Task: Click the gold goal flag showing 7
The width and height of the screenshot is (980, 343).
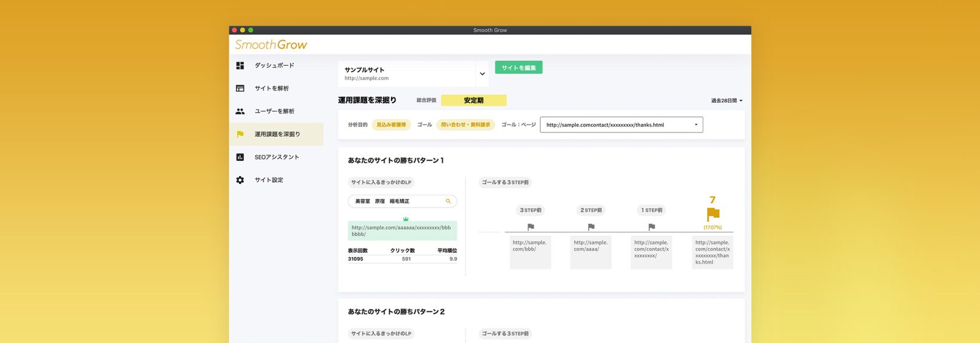Action: pos(713,215)
